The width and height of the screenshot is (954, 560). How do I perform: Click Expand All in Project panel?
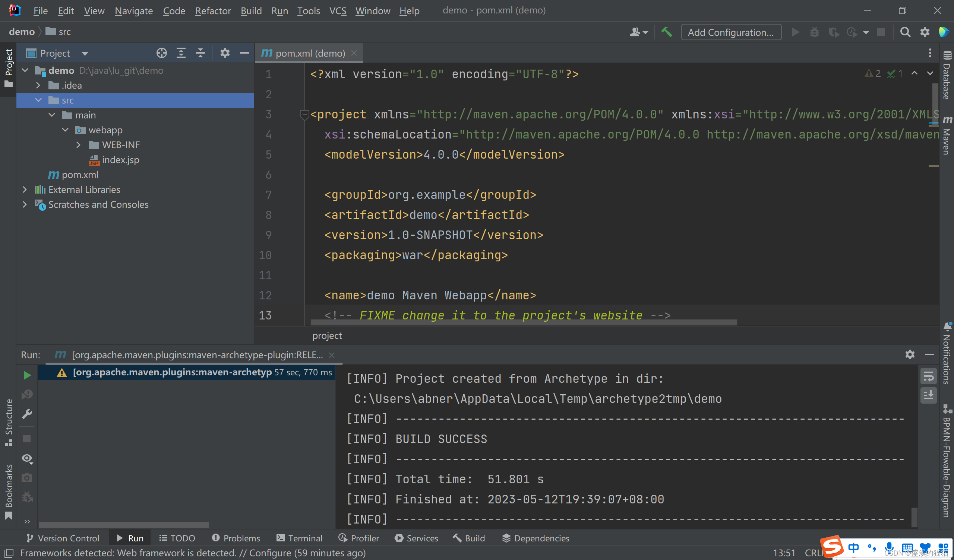[181, 53]
